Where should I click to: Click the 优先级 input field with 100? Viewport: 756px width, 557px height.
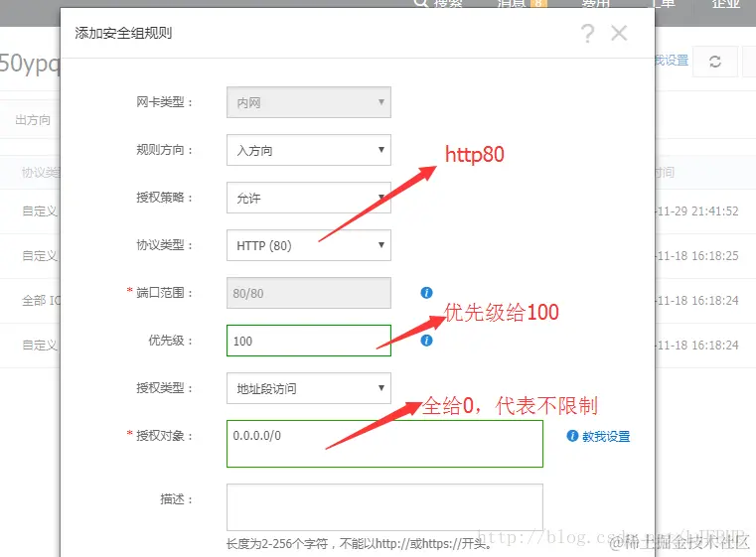tap(309, 341)
